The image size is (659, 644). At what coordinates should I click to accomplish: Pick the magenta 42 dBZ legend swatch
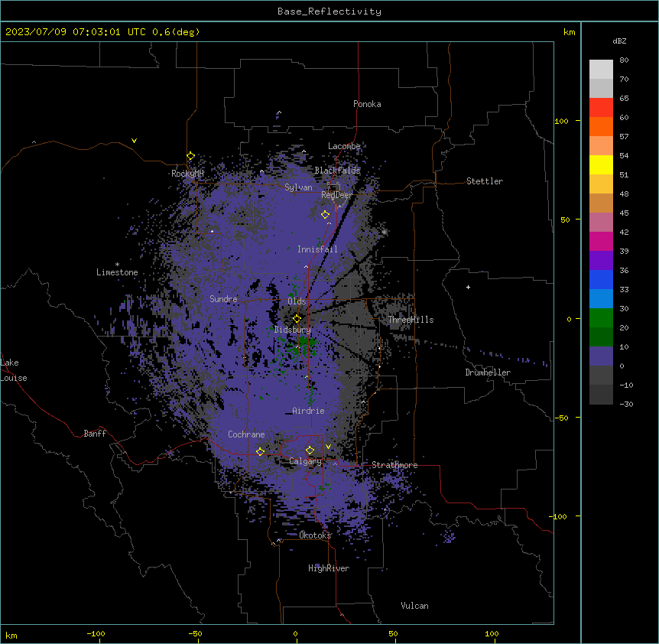tap(601, 241)
